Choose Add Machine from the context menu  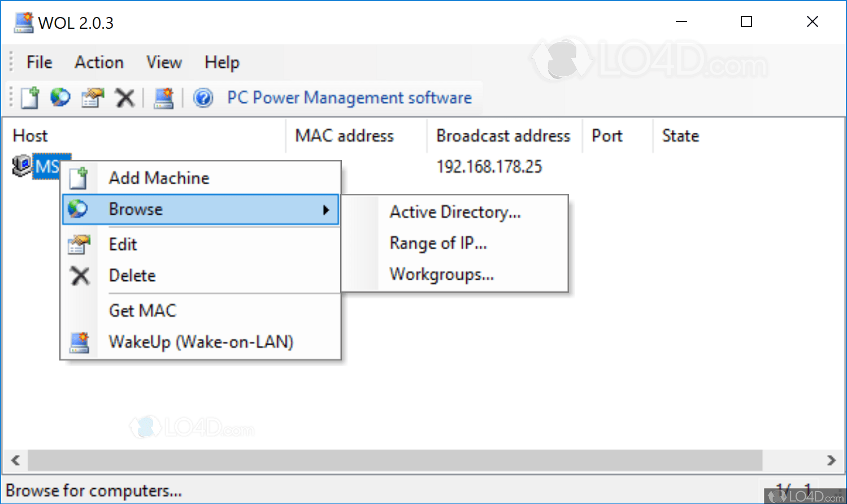click(201, 178)
